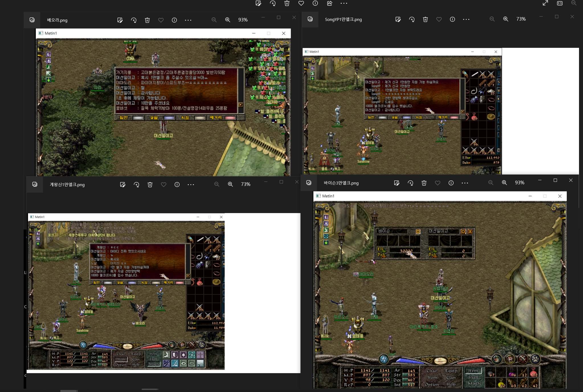
Task: Zoom out in the 베오라.png window
Action: [x=214, y=20]
